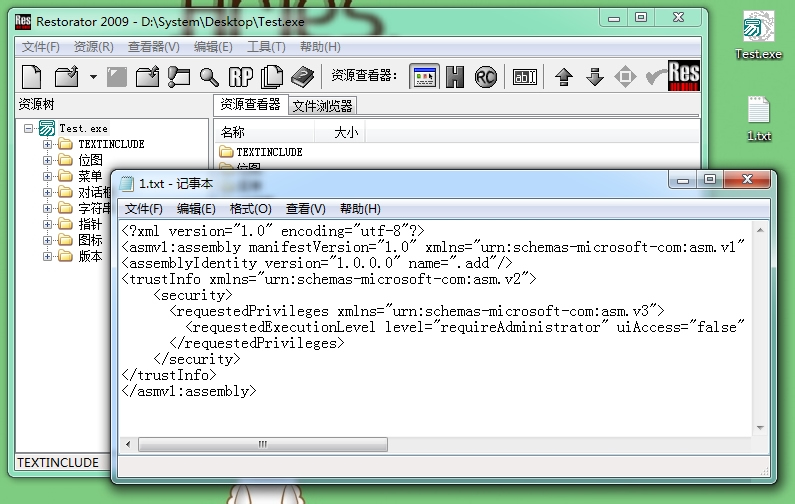Switch to RC view mode icon

pyautogui.click(x=485, y=77)
